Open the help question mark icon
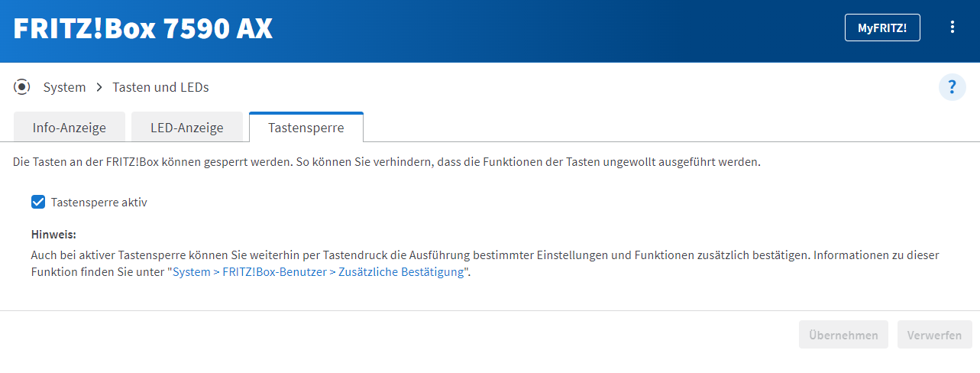Viewport: 980px width, 373px height. pyautogui.click(x=952, y=87)
